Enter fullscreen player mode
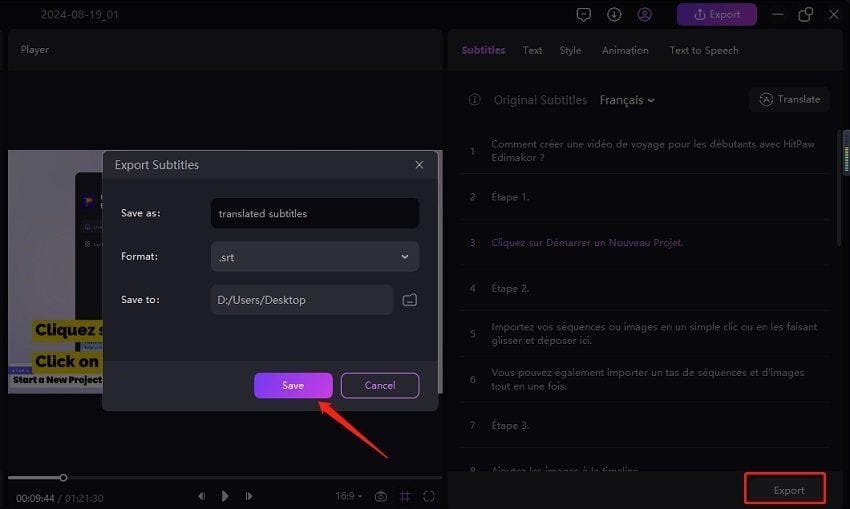The width and height of the screenshot is (850, 509). (x=429, y=496)
